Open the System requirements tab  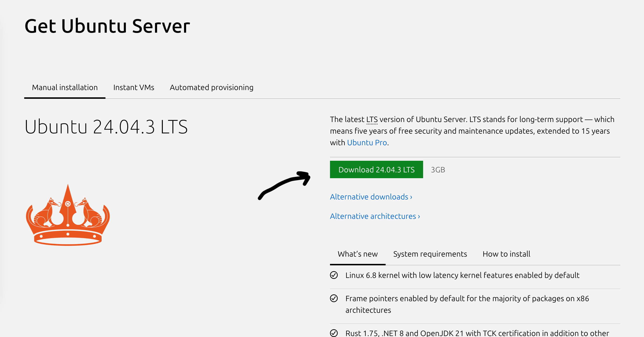[x=430, y=254]
